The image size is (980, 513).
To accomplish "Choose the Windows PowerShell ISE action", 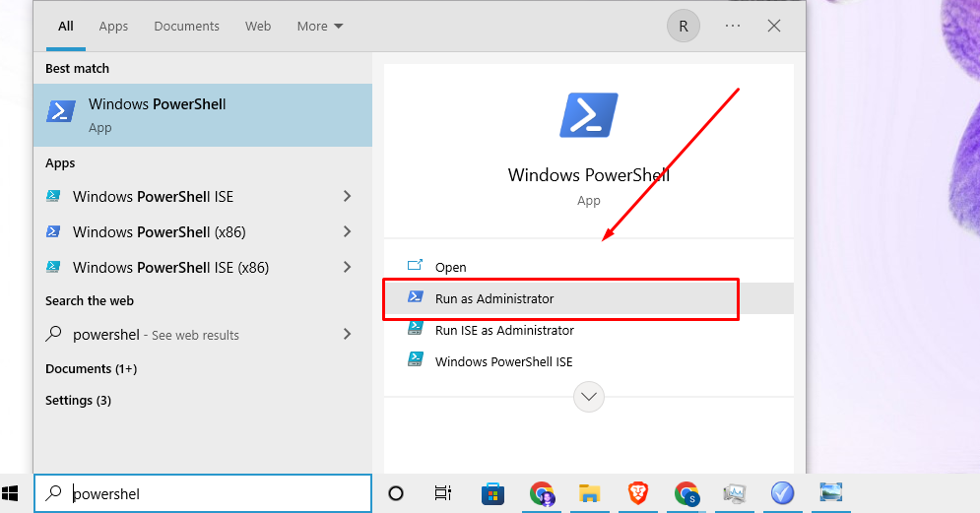I will (x=589, y=361).
